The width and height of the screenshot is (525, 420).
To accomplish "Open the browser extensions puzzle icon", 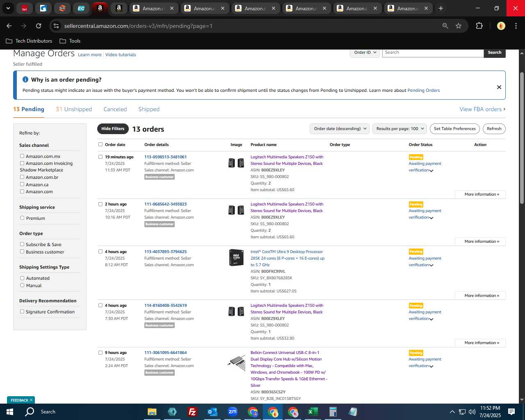I will point(479,26).
